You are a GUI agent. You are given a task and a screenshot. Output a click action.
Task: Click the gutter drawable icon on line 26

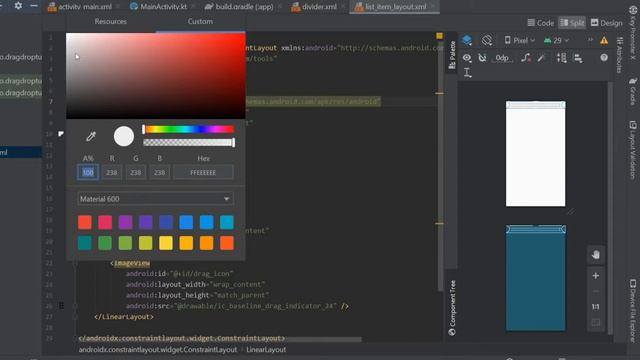click(x=61, y=305)
